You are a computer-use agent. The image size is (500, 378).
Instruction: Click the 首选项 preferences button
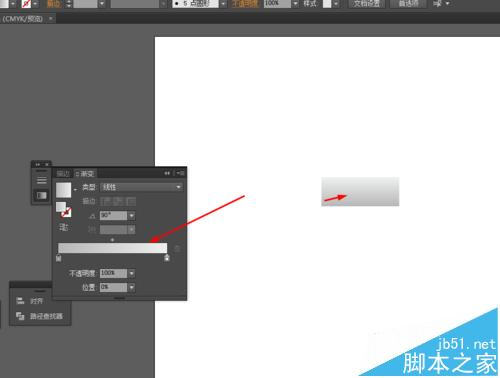tap(408, 4)
